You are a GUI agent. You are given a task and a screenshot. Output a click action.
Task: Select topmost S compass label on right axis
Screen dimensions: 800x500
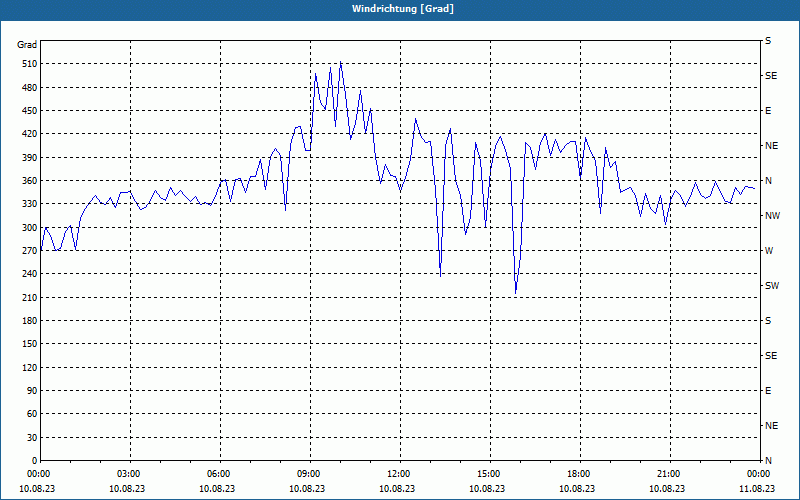click(x=768, y=41)
